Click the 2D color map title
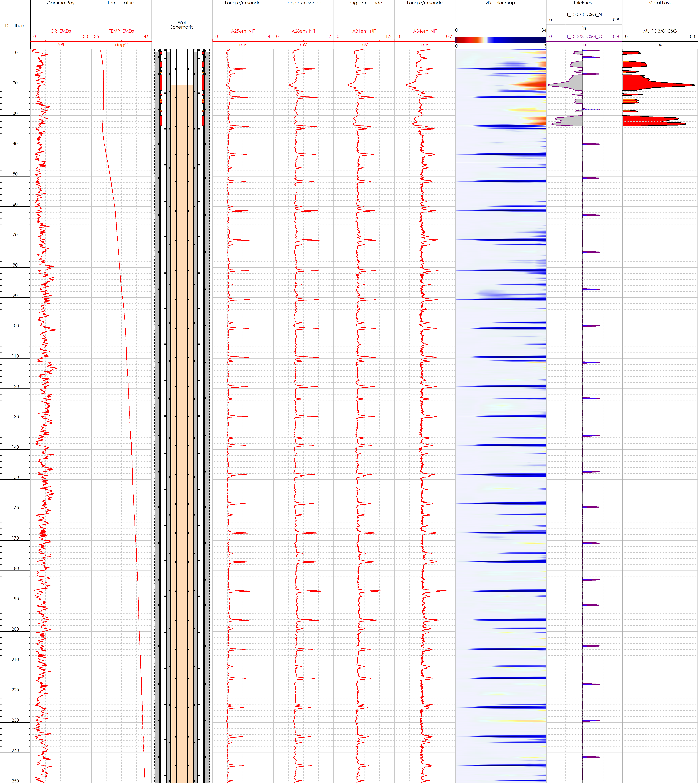Image resolution: width=698 pixels, height=784 pixels. (x=500, y=3)
